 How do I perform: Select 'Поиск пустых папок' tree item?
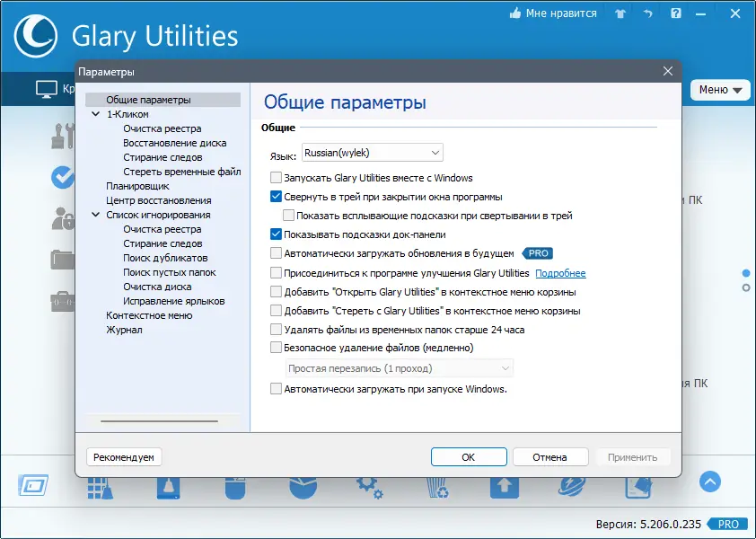point(169,272)
